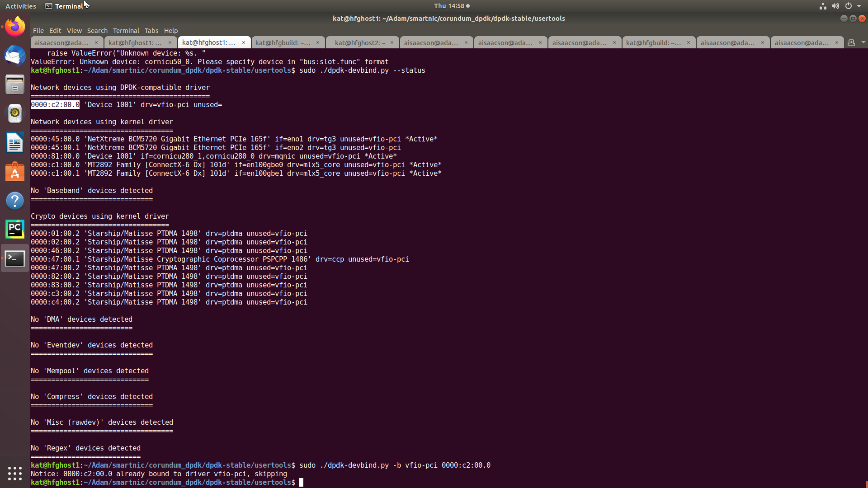This screenshot has width=868, height=488.
Task: Open system menu power dropdown
Action: tap(859, 6)
